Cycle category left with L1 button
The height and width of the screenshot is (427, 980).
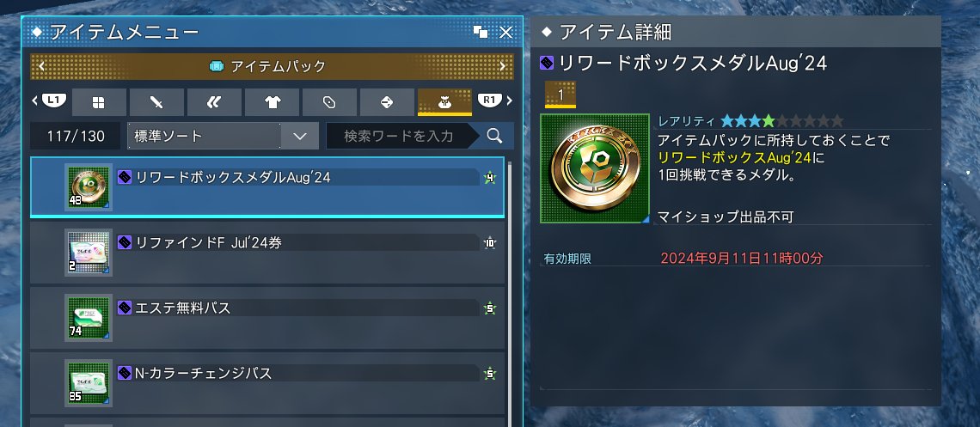coord(54,101)
